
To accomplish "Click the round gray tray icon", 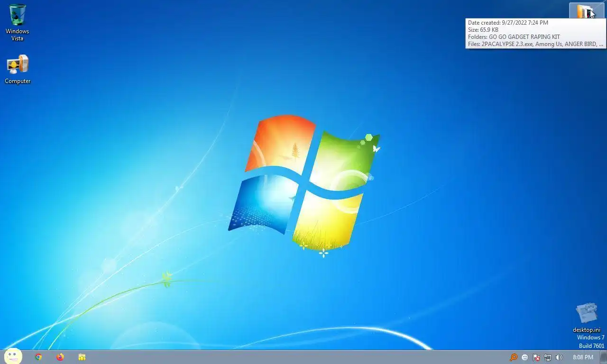I will (525, 357).
